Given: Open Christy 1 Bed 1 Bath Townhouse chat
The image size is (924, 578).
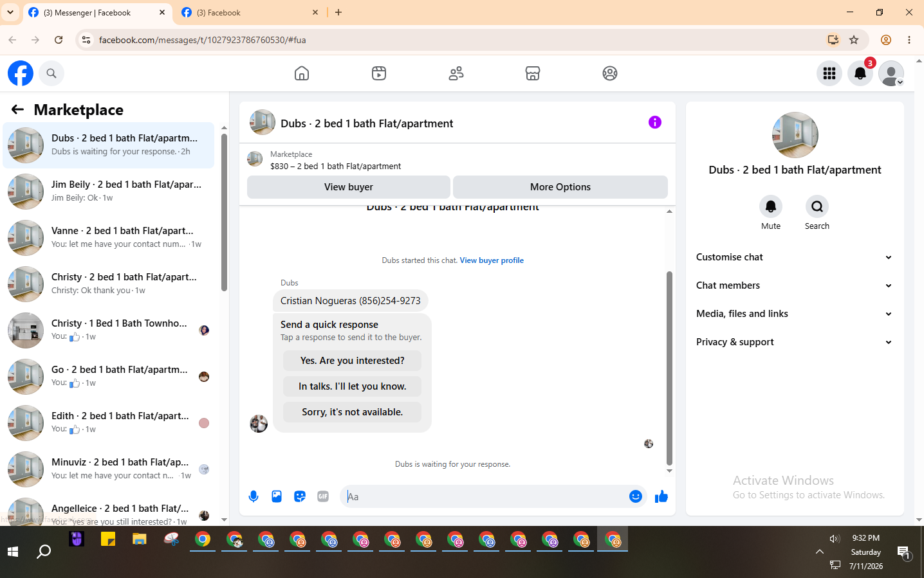Looking at the screenshot, I should (x=109, y=330).
